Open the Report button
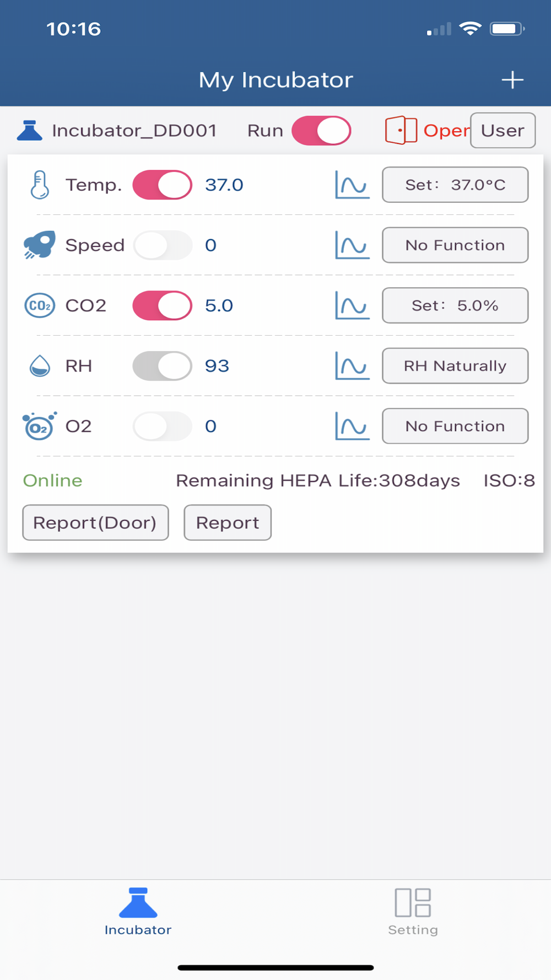The height and width of the screenshot is (980, 551). point(227,523)
